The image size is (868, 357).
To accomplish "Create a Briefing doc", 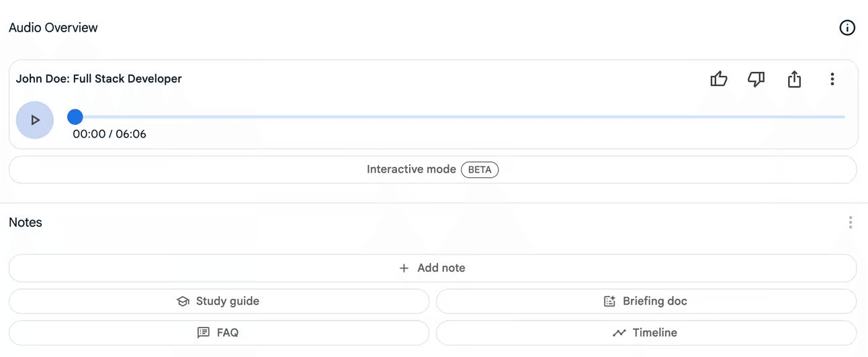I will click(646, 301).
